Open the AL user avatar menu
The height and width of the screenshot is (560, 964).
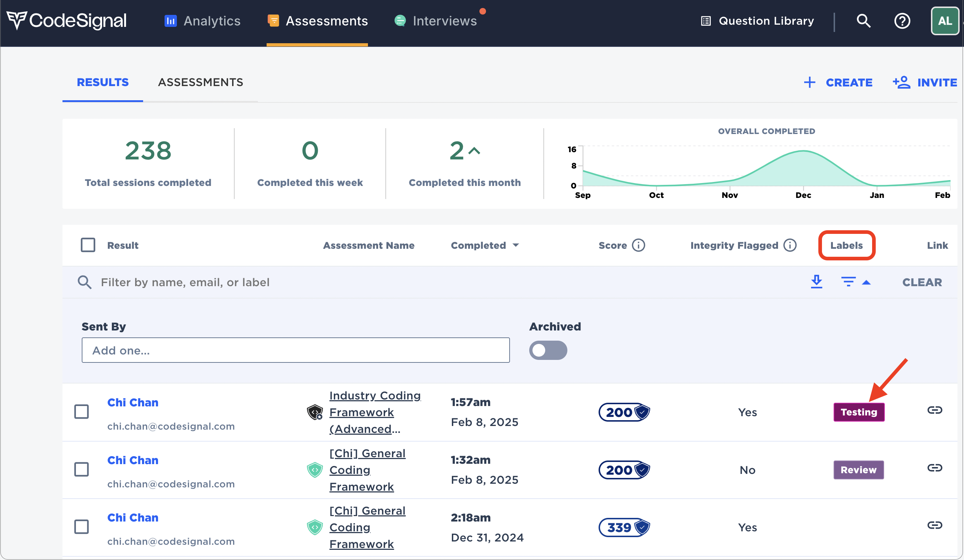click(x=944, y=21)
